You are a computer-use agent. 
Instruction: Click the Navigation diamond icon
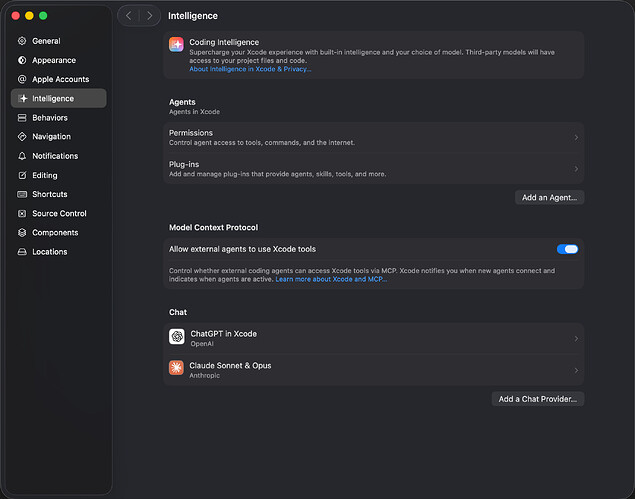pyautogui.click(x=22, y=136)
